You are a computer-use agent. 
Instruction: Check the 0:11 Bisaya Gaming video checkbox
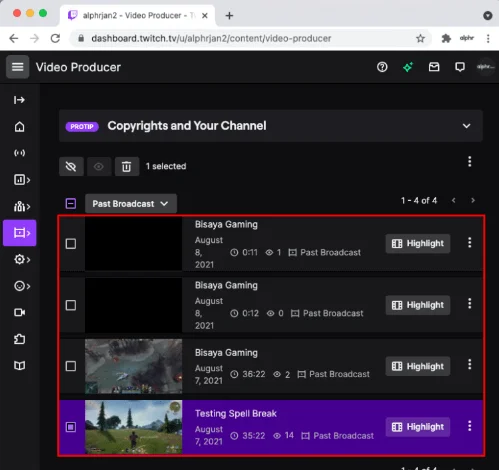tap(71, 244)
